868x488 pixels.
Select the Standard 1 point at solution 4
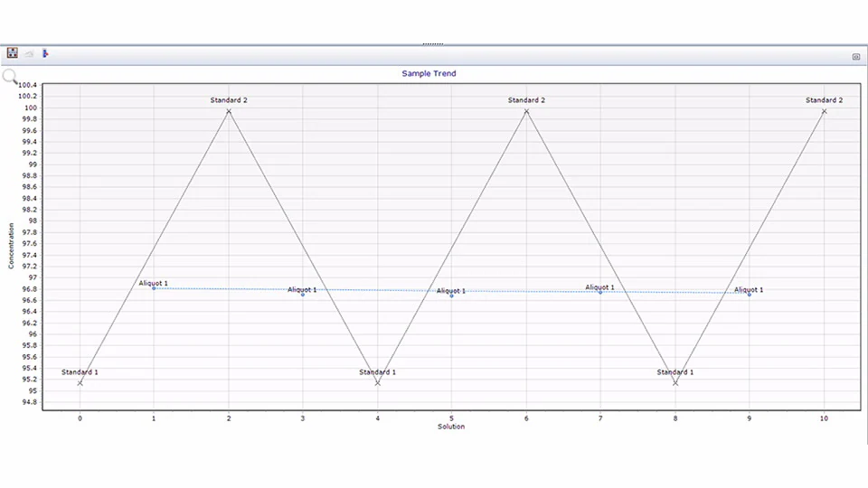(x=377, y=383)
